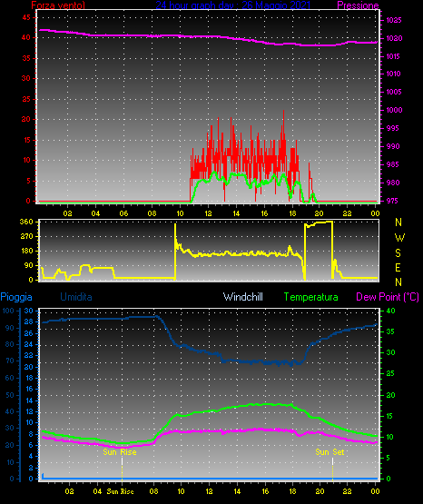423x504 pixels.
Task: Click the 24 hour graph day title
Action: [233, 5]
